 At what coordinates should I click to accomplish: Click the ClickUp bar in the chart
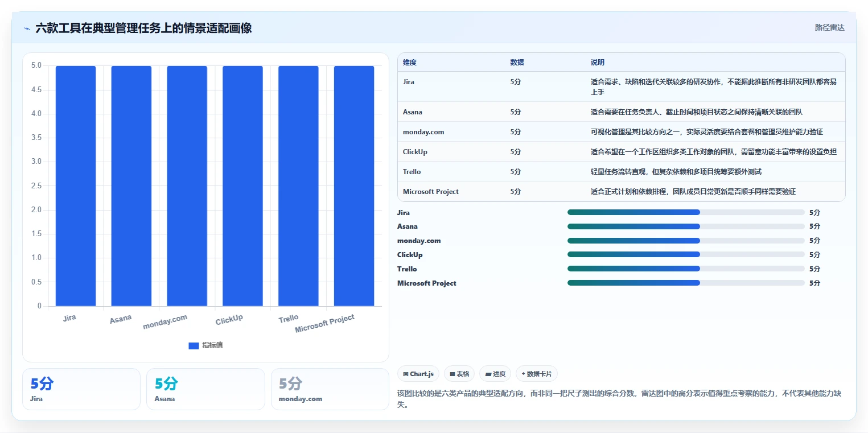(242, 186)
